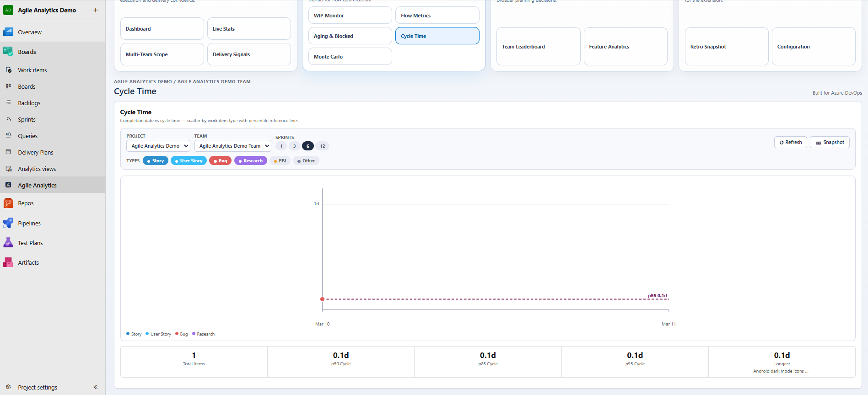Open the Overview hub icon
The height and width of the screenshot is (395, 868).
[x=8, y=32]
